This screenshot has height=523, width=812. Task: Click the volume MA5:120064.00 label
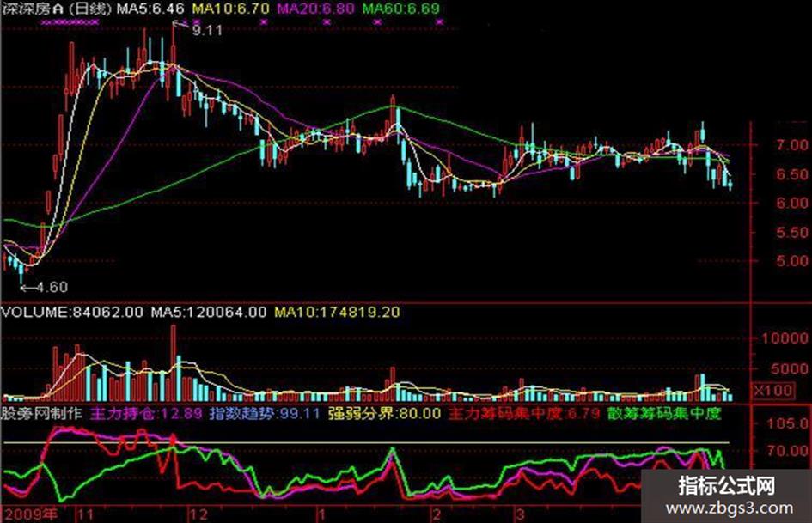(x=209, y=313)
